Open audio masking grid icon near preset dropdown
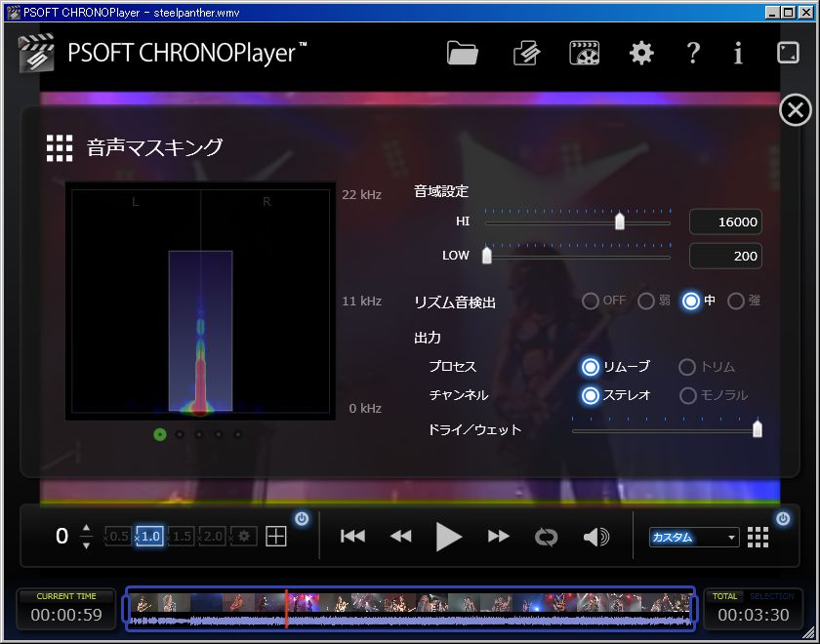Screen dimensions: 820x644 758,537
